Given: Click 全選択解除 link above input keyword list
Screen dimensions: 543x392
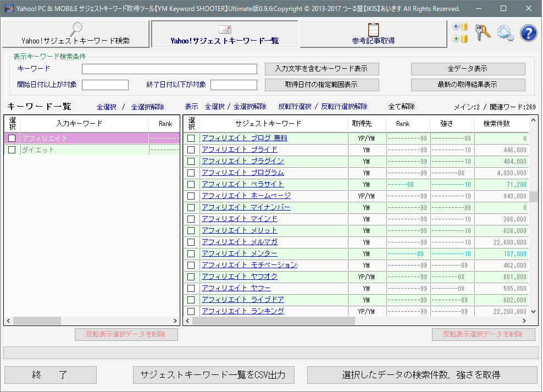Looking at the screenshot, I should point(147,107).
